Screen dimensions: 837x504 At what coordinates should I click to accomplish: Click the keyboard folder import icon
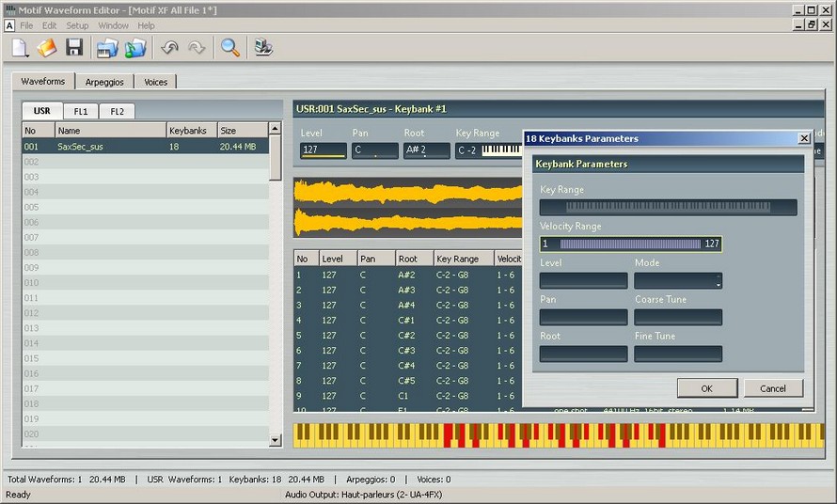click(107, 48)
